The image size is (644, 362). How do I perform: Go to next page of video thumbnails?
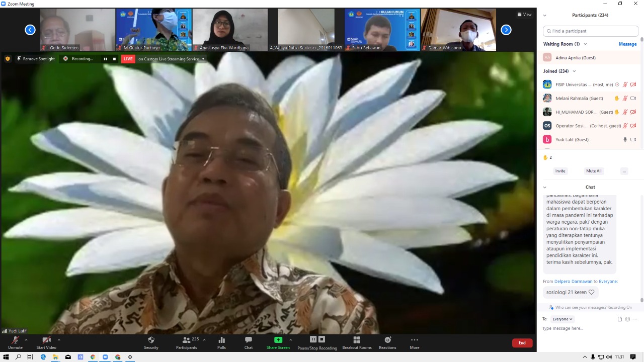click(x=506, y=30)
